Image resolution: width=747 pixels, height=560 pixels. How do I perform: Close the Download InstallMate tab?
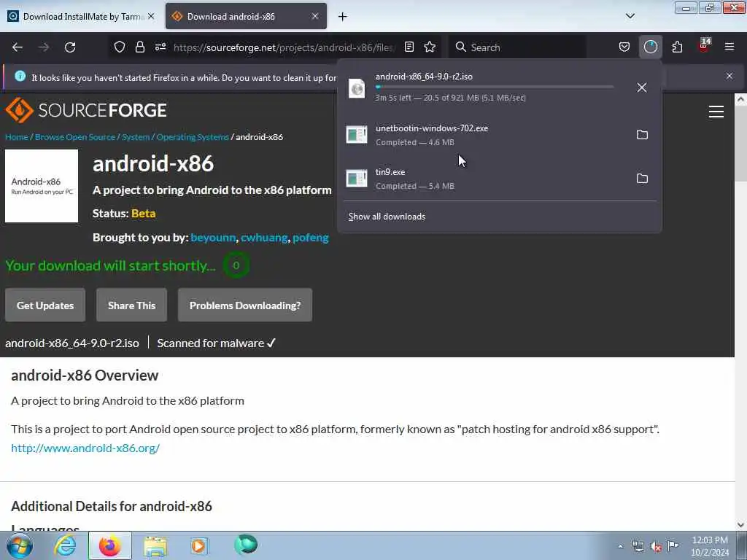[151, 16]
